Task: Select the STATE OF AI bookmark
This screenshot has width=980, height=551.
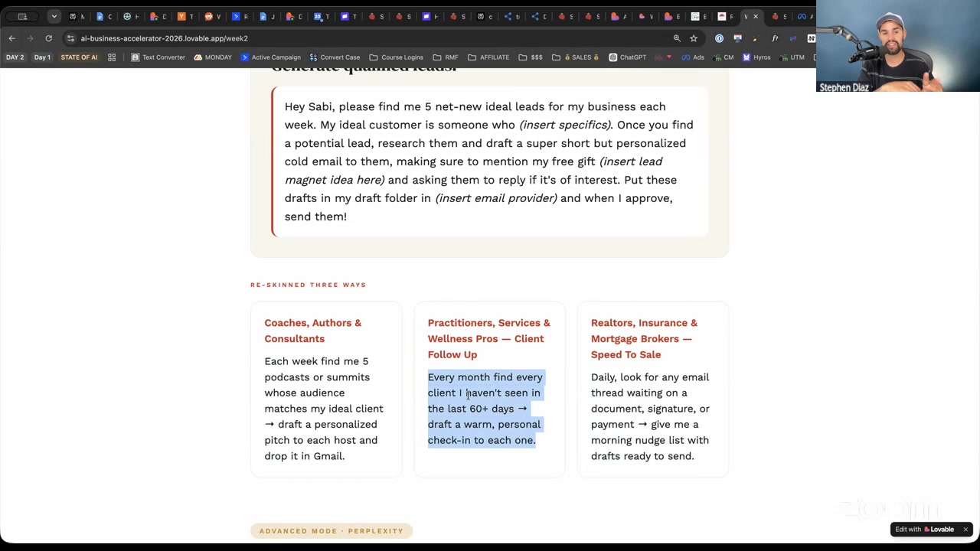Action: click(x=79, y=57)
